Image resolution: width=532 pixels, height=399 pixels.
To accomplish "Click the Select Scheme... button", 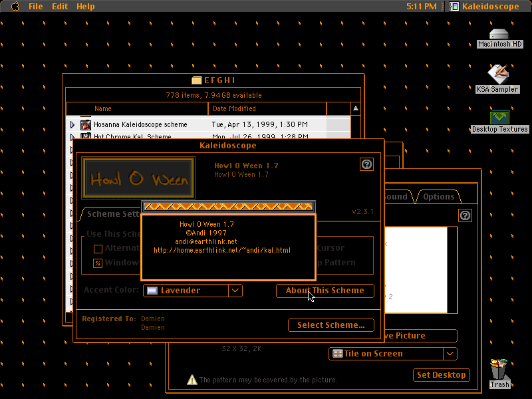I will [x=331, y=325].
